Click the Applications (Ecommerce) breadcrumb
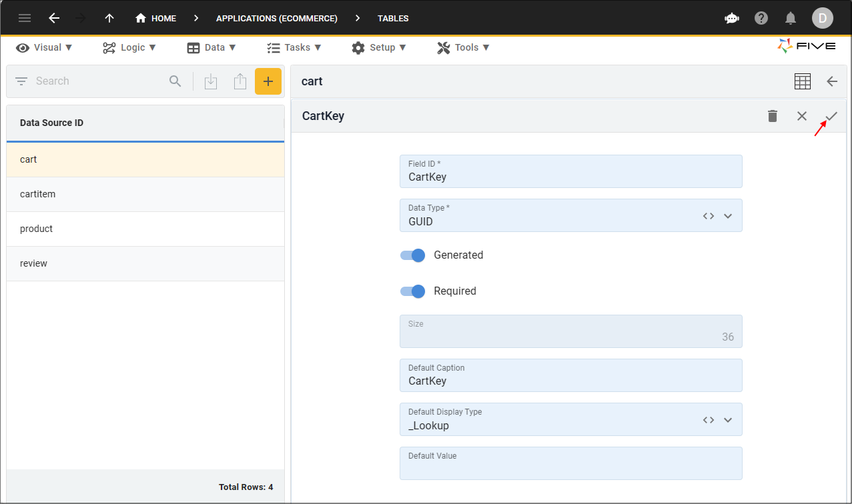The height and width of the screenshot is (504, 852). (276, 18)
